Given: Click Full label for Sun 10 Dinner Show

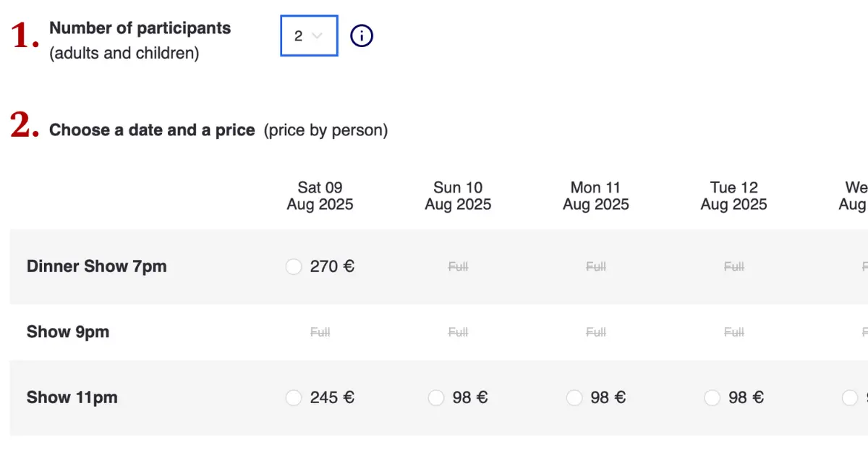Looking at the screenshot, I should click(458, 267).
